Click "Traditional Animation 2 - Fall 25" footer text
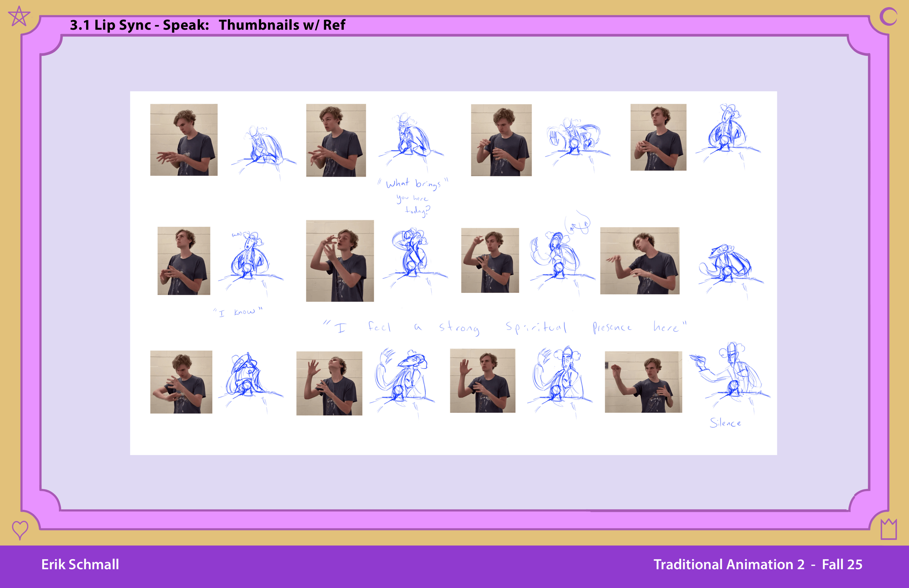The height and width of the screenshot is (588, 909). 758,564
